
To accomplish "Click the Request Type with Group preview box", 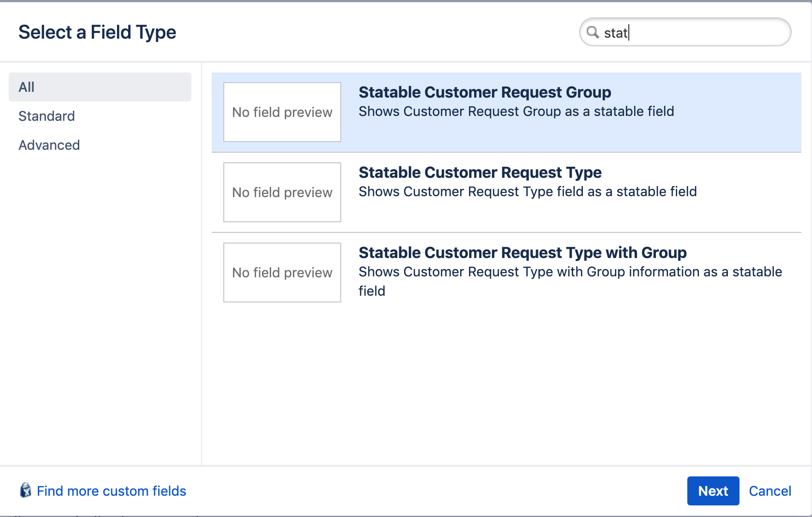I will coord(282,273).
